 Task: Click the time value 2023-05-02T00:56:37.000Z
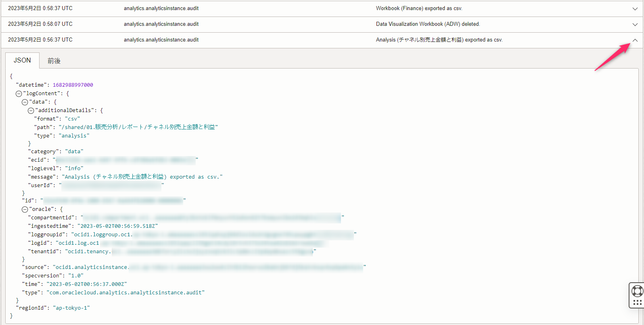point(87,284)
